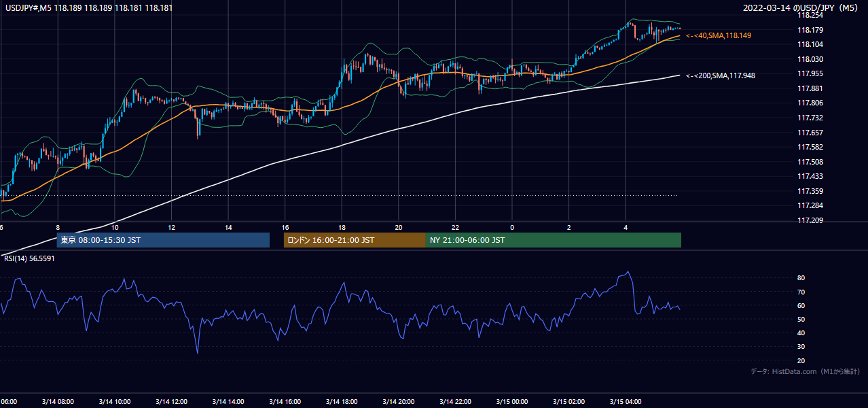Click the 3/14 10:00 time axis label
This screenshot has width=868, height=408.
[x=114, y=402]
